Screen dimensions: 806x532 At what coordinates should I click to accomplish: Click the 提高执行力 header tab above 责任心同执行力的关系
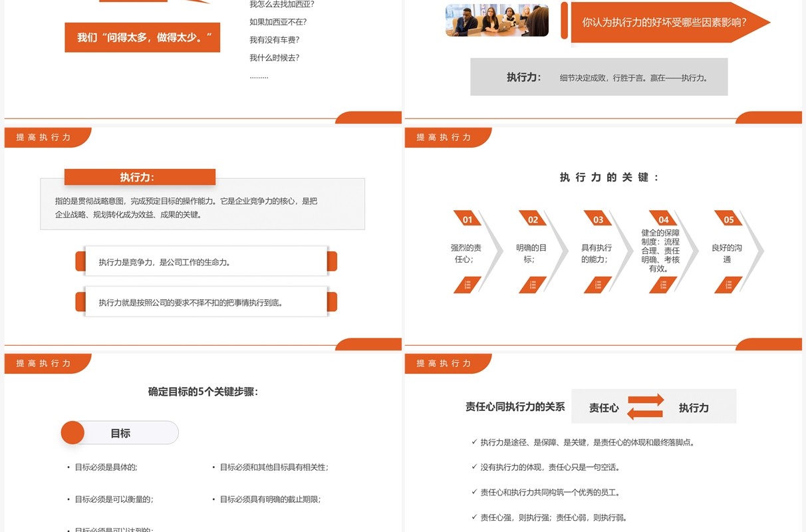pos(448,363)
